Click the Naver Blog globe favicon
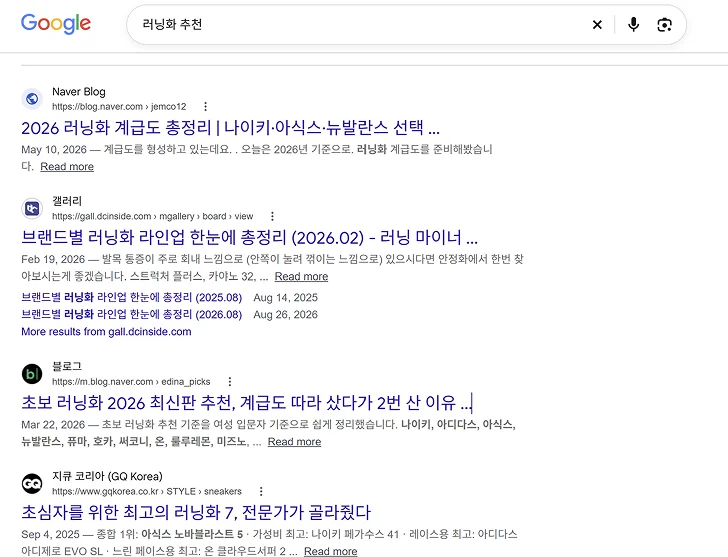Screen dimensions: 728x557 pos(32,98)
